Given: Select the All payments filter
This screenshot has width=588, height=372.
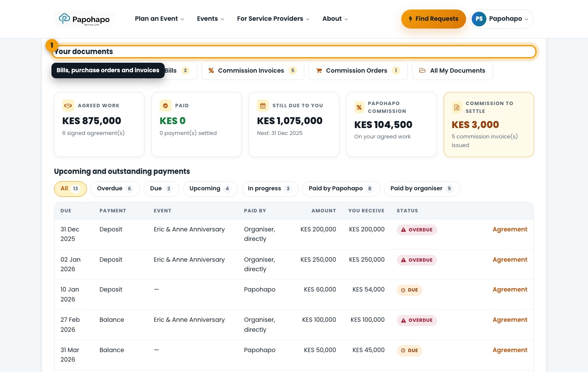Looking at the screenshot, I should [x=70, y=189].
